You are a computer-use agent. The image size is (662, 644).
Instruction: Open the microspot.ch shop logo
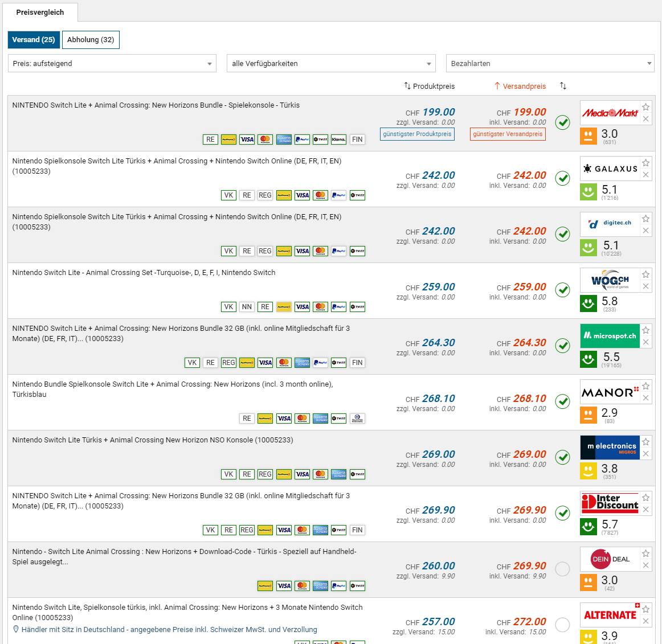coord(610,336)
